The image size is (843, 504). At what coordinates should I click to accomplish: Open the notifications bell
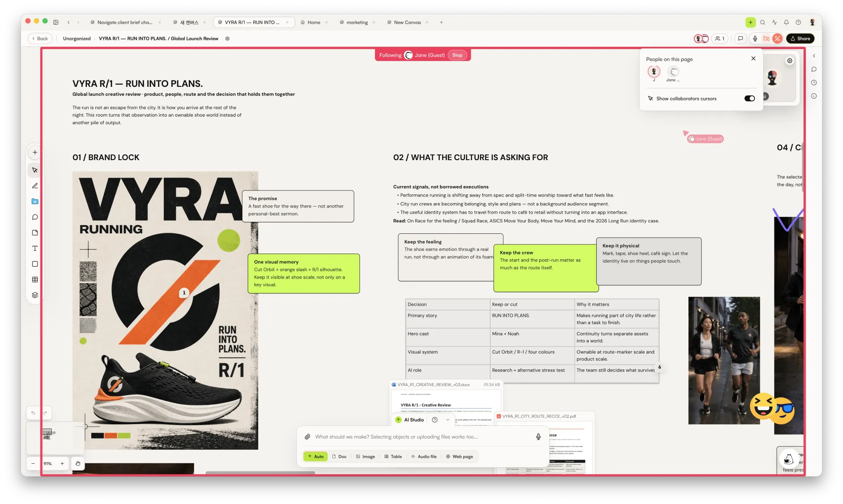click(x=786, y=22)
